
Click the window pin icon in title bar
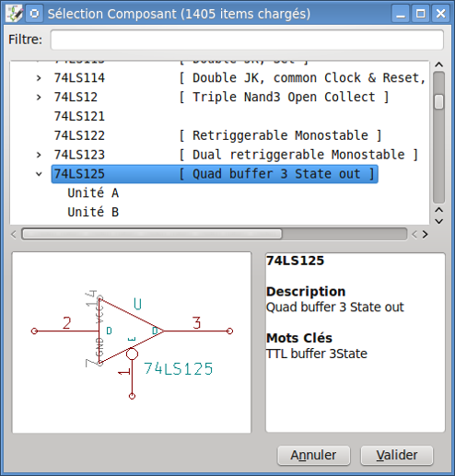(x=34, y=14)
